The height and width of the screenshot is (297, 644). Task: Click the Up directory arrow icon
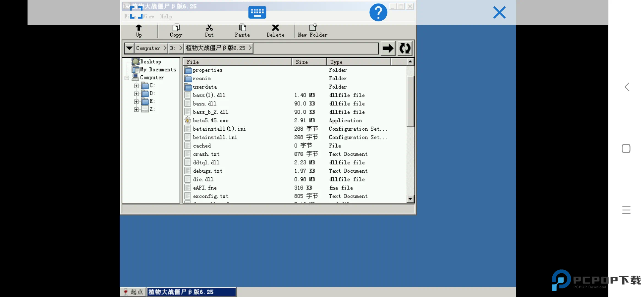139,28
